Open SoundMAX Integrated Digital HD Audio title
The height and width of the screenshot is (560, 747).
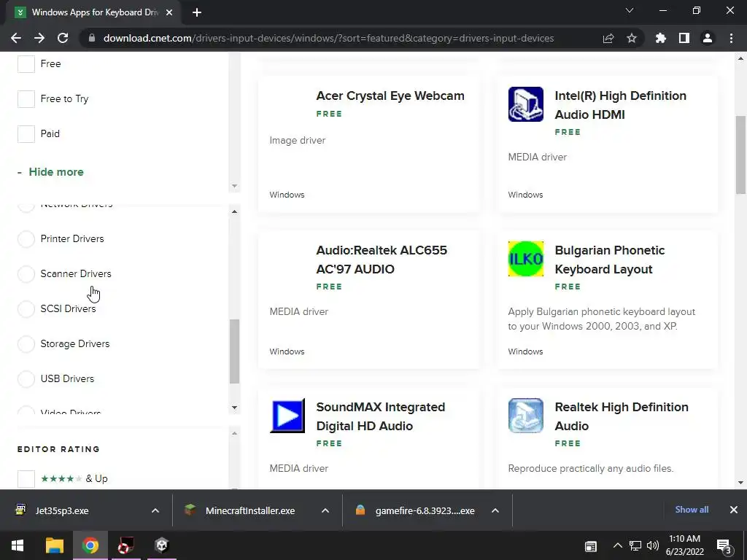(381, 416)
